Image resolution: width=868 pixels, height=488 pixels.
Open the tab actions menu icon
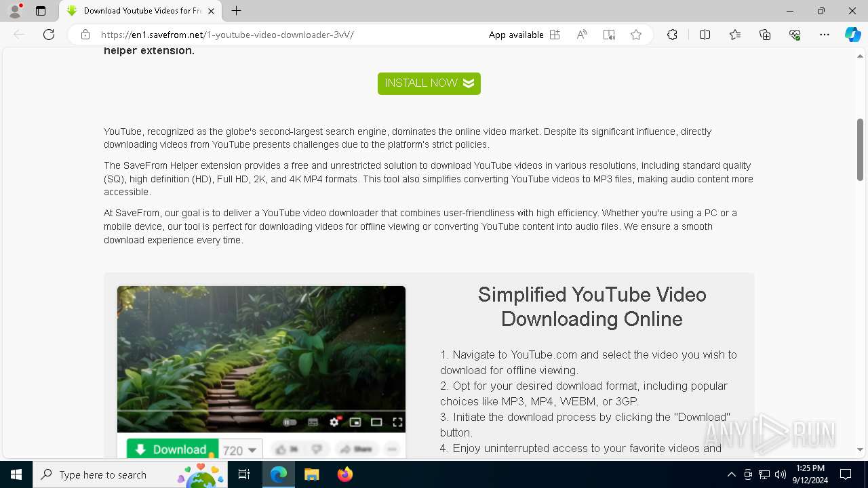tap(41, 11)
